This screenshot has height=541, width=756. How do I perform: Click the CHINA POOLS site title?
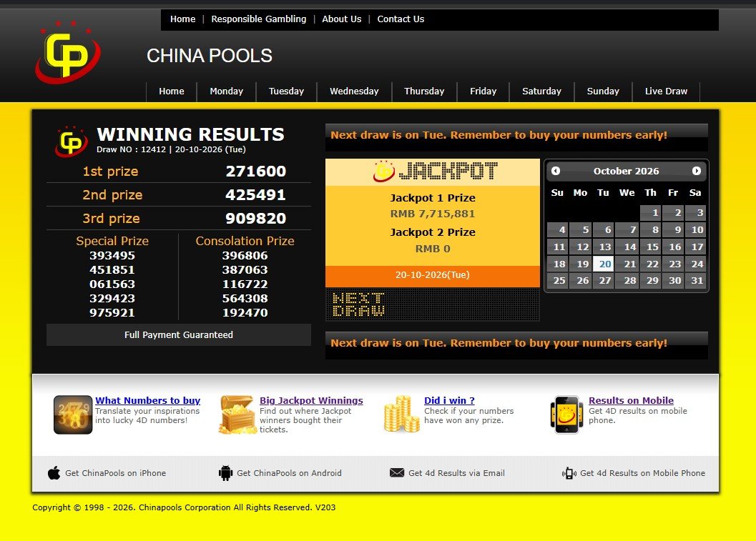210,56
